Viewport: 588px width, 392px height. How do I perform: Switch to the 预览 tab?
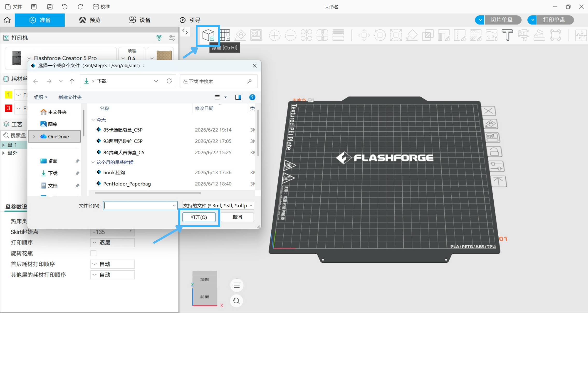click(x=90, y=20)
